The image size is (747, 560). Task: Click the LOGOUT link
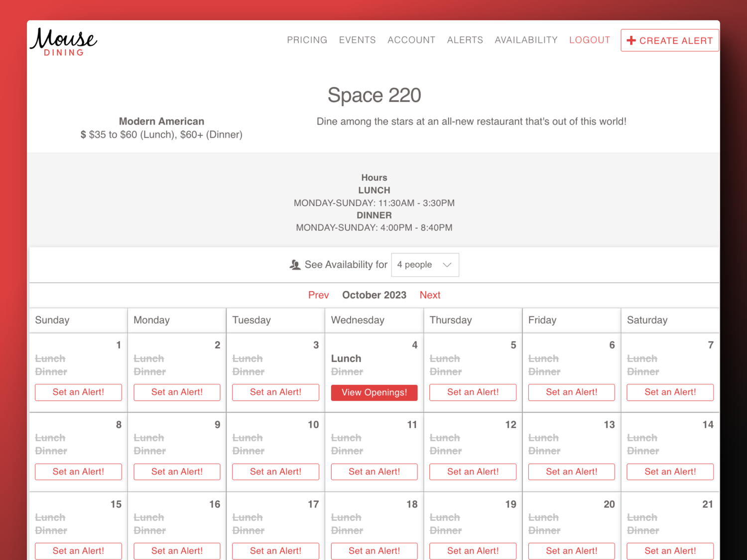590,40
